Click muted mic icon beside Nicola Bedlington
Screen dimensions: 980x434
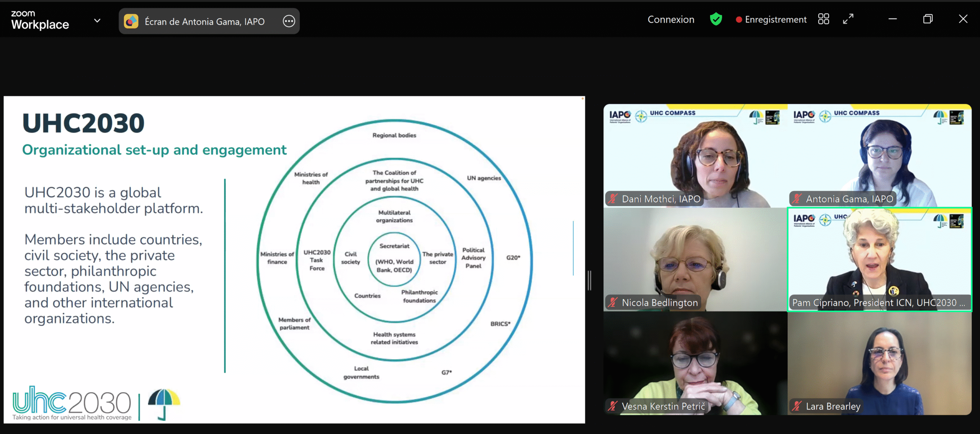tap(613, 303)
